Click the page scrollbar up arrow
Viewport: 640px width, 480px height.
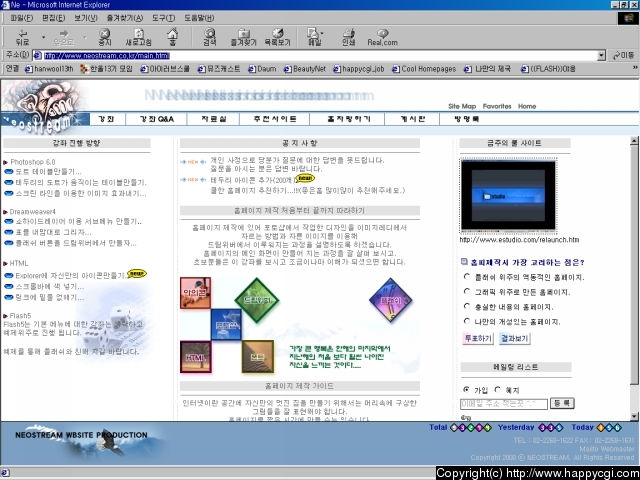pos(634,141)
